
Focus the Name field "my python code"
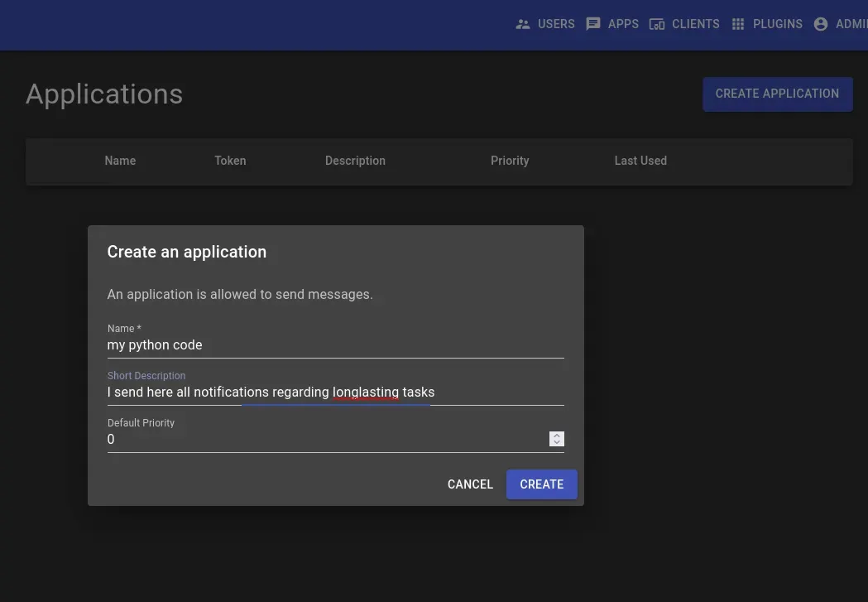tap(335, 345)
